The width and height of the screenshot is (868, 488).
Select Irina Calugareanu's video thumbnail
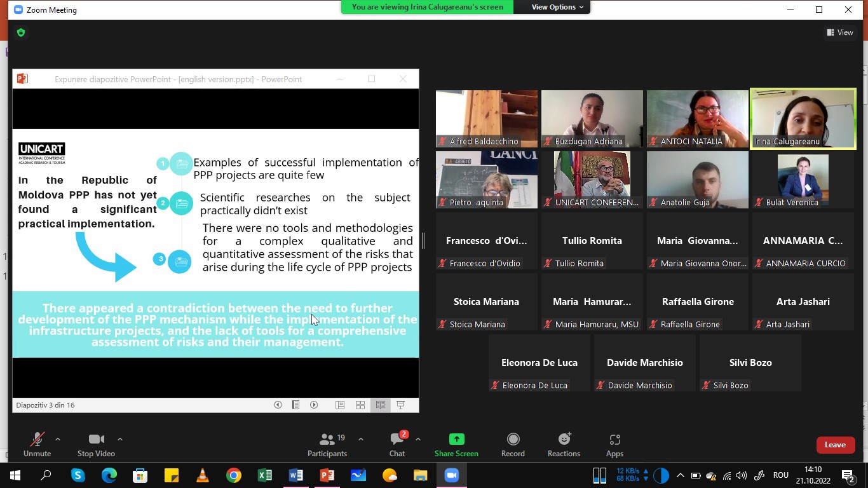(x=803, y=118)
